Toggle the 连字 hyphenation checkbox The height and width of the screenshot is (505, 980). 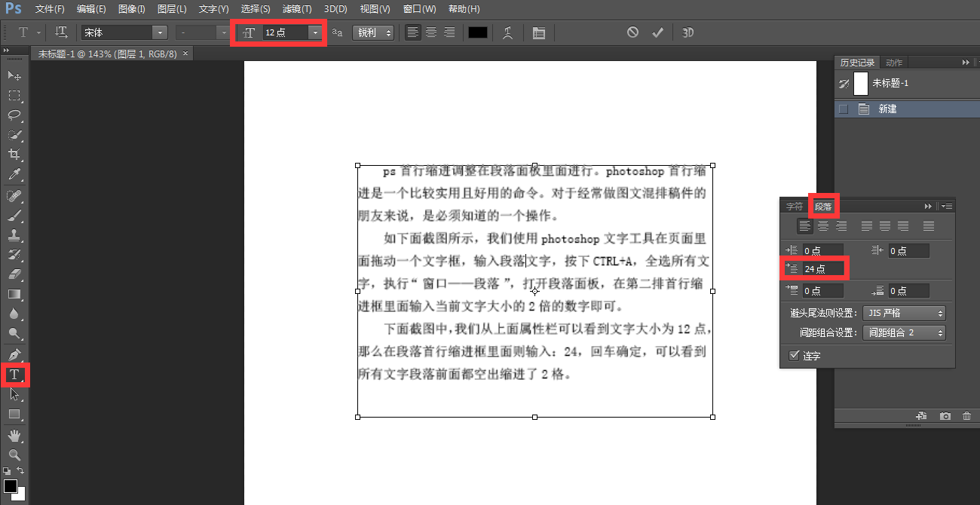[x=794, y=355]
